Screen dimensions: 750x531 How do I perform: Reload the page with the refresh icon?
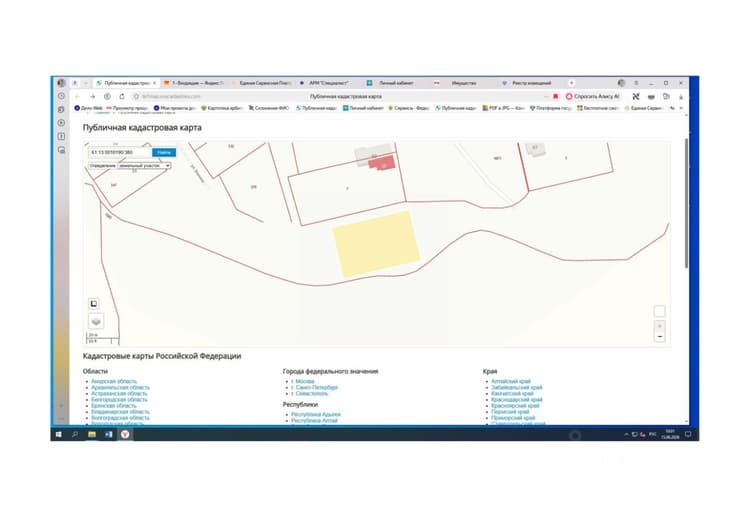122,97
